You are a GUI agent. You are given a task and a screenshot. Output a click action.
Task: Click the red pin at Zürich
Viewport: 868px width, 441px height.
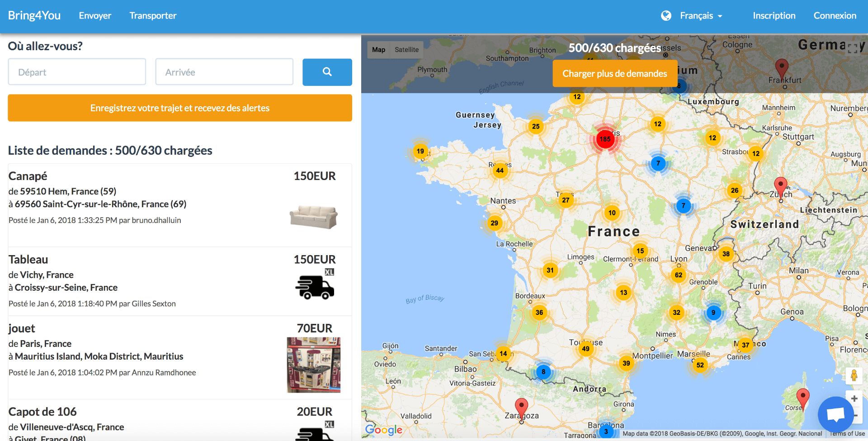(x=780, y=188)
